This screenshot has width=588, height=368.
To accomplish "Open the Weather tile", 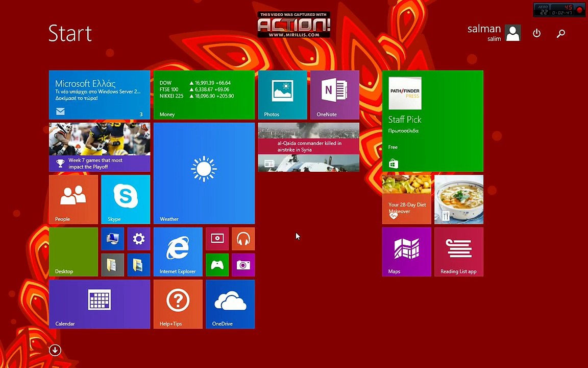I will 204,173.
